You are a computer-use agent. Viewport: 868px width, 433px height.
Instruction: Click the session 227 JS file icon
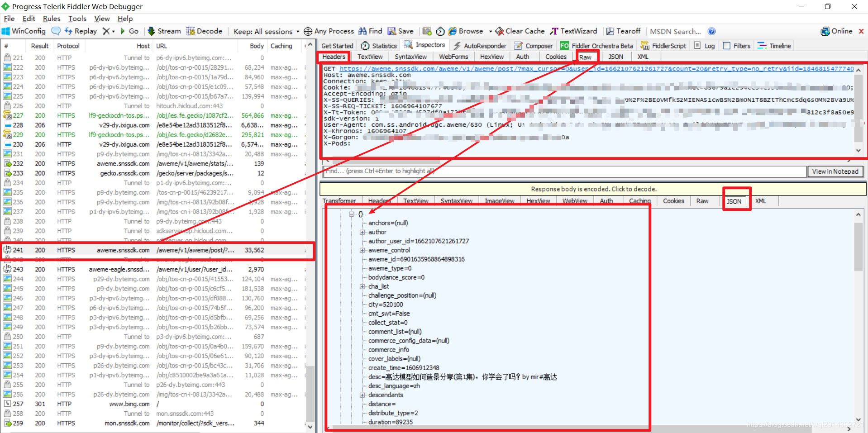[x=7, y=115]
